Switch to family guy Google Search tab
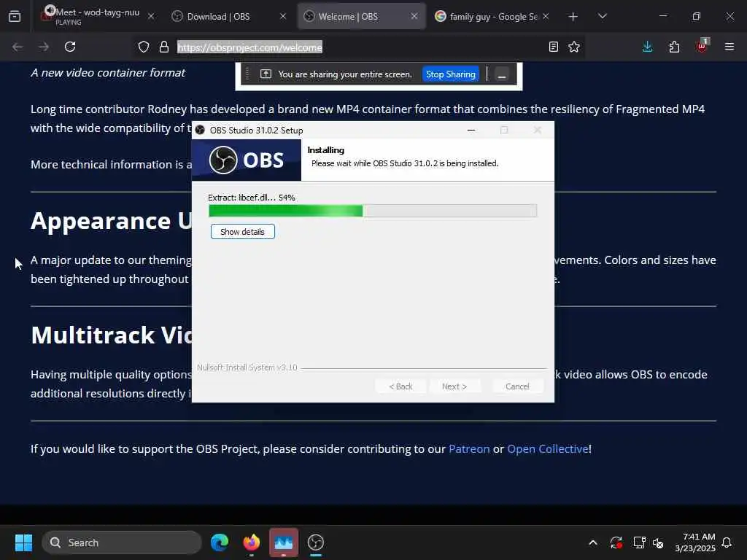This screenshot has width=747, height=560. click(x=492, y=16)
